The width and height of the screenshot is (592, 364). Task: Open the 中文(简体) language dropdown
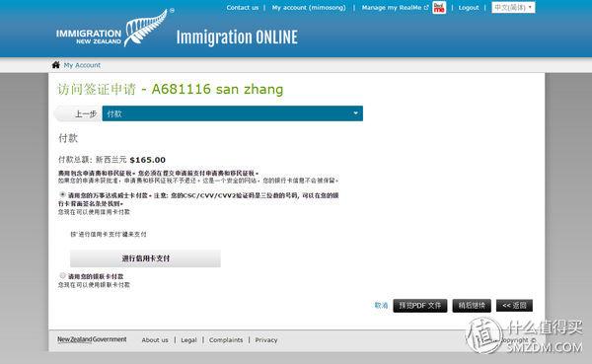(513, 8)
